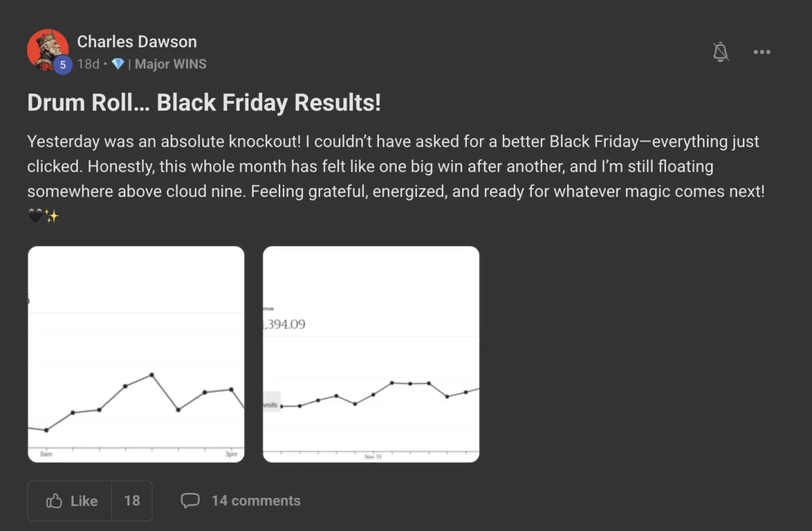The height and width of the screenshot is (531, 812).
Task: View the 18 likes count
Action: point(132,501)
